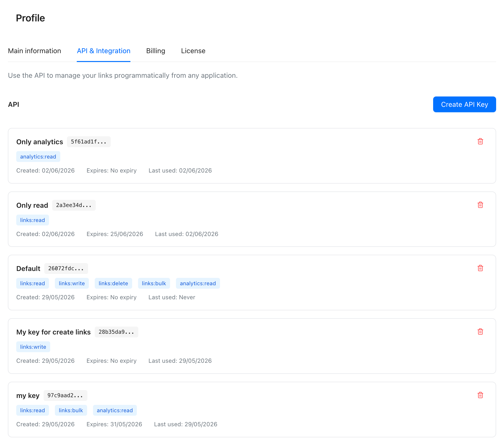
Task: Click the Default key name
Action: click(28, 269)
